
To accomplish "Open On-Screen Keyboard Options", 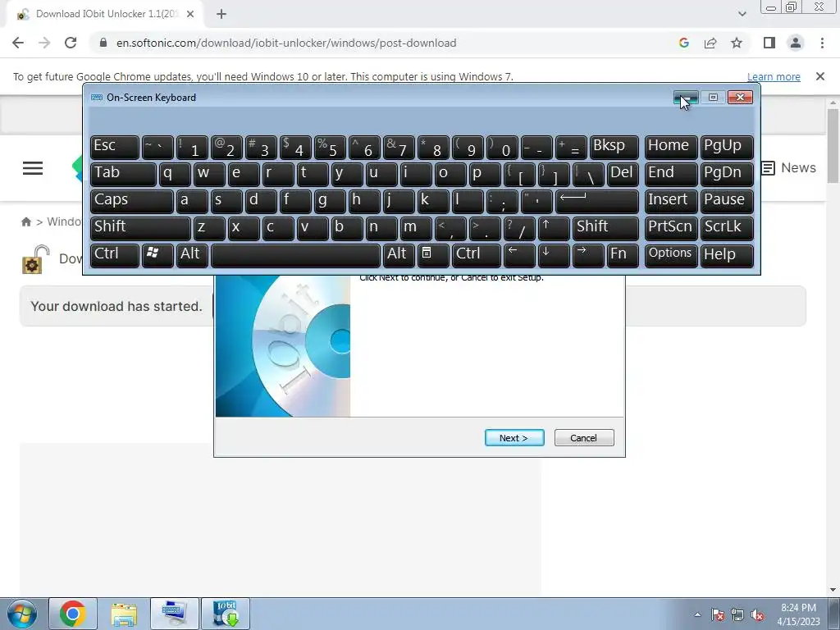I will [671, 255].
